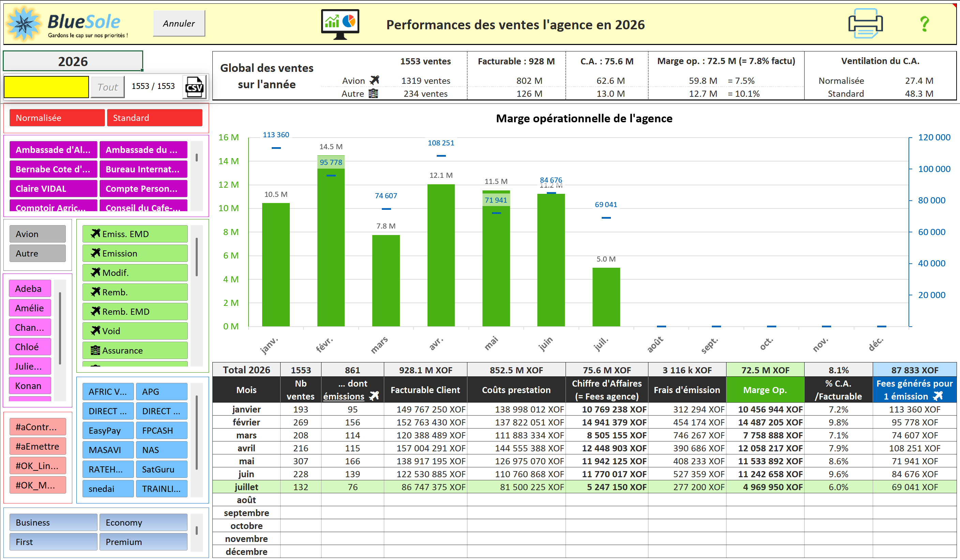
Task: Click the Tout button to show all
Action: click(x=108, y=87)
